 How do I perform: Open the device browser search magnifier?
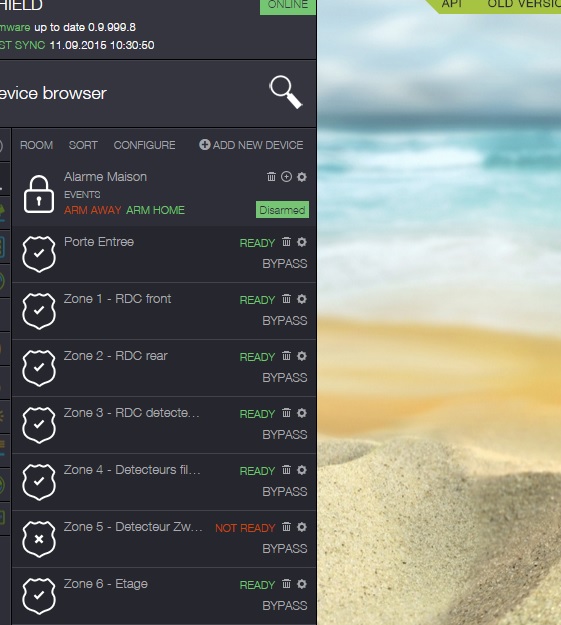pyautogui.click(x=286, y=92)
